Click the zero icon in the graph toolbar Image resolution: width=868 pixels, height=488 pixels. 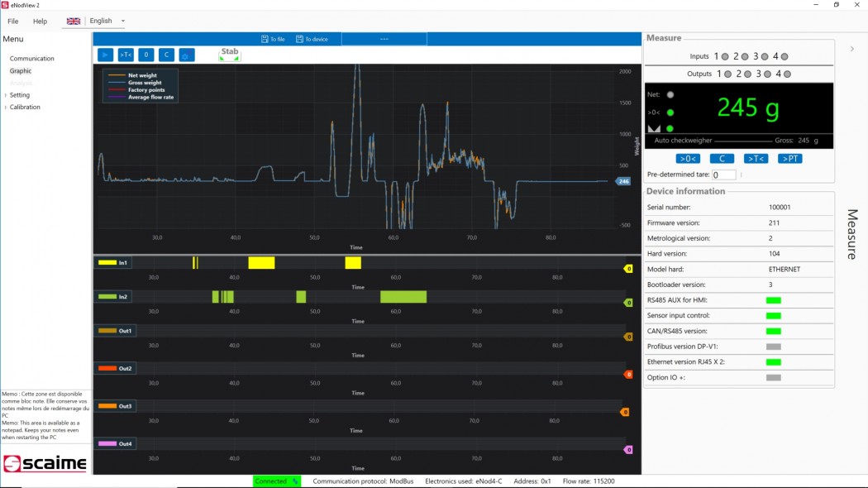coord(145,54)
